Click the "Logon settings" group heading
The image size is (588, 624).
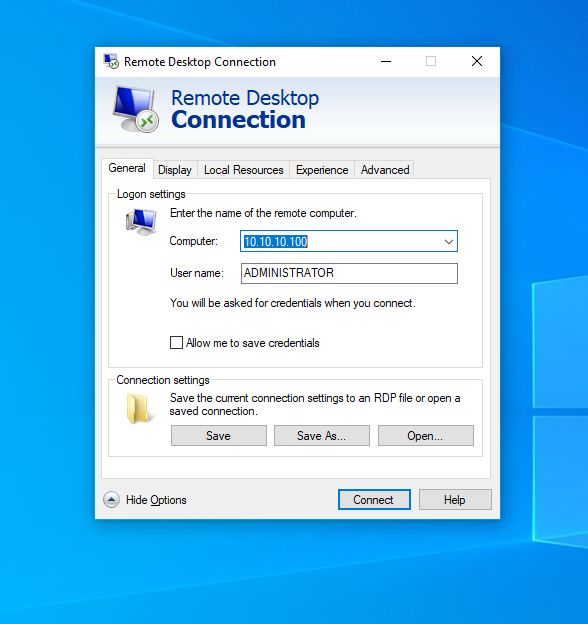(x=151, y=194)
